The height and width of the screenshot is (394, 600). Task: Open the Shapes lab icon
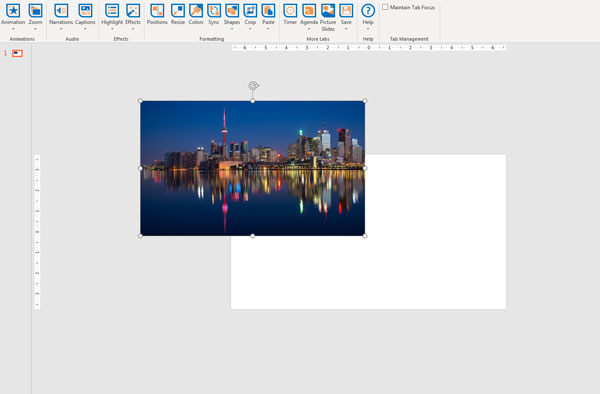[x=232, y=10]
